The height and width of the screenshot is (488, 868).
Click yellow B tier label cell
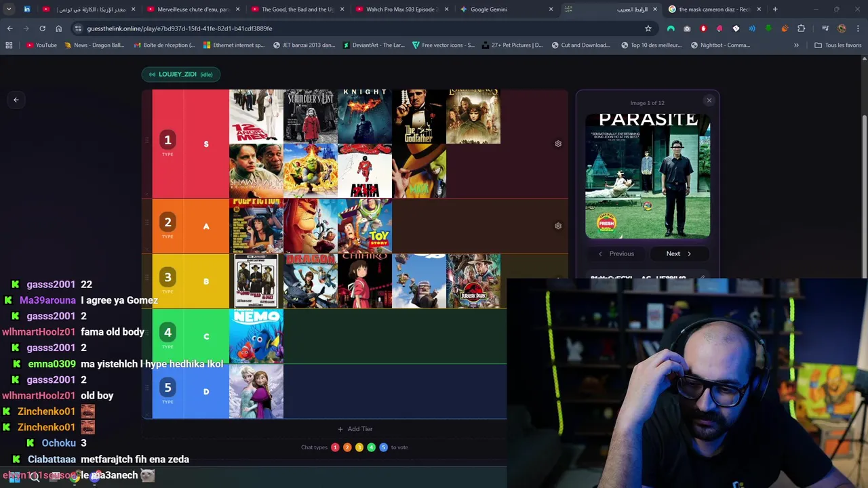[x=206, y=281]
